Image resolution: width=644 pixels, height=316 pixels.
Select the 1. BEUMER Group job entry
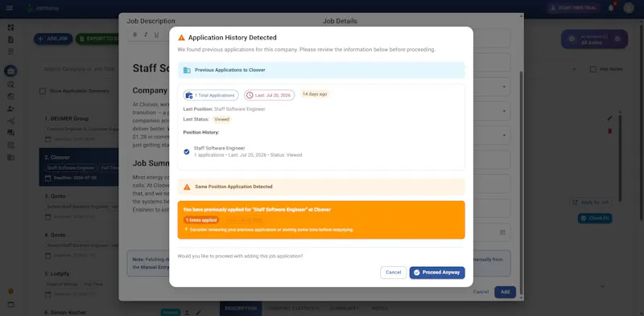pyautogui.click(x=79, y=129)
